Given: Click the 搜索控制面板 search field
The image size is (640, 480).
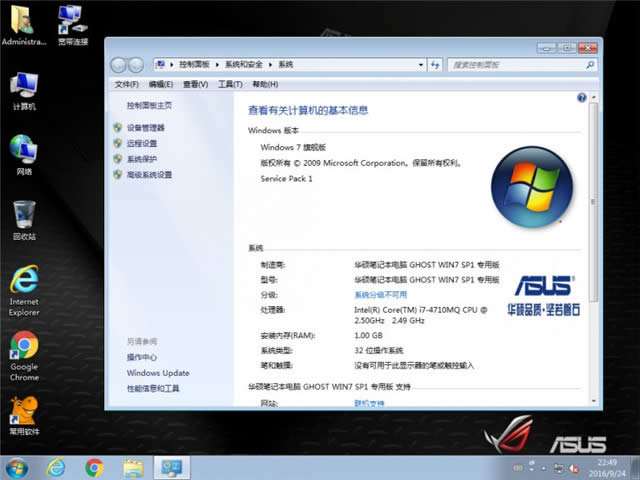Looking at the screenshot, I should click(x=515, y=64).
